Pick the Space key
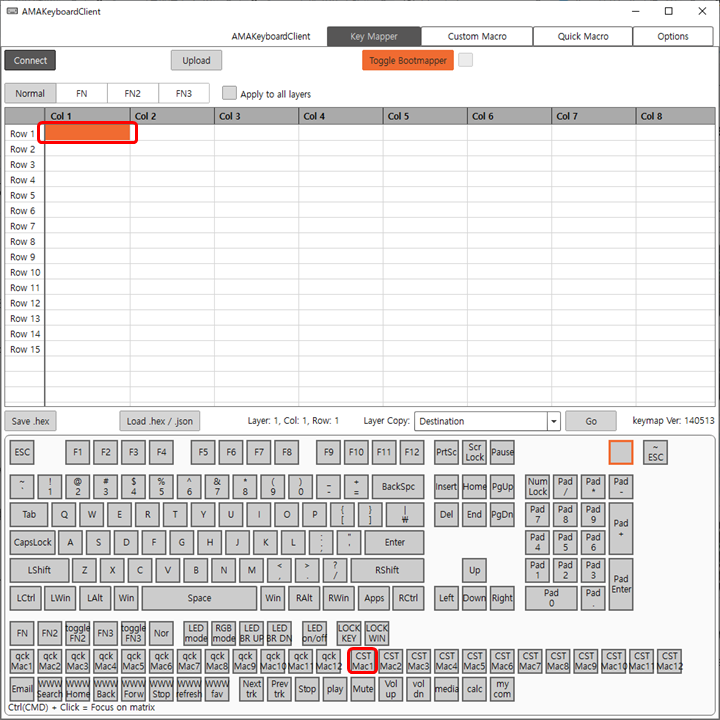720x720 pixels. (x=199, y=598)
